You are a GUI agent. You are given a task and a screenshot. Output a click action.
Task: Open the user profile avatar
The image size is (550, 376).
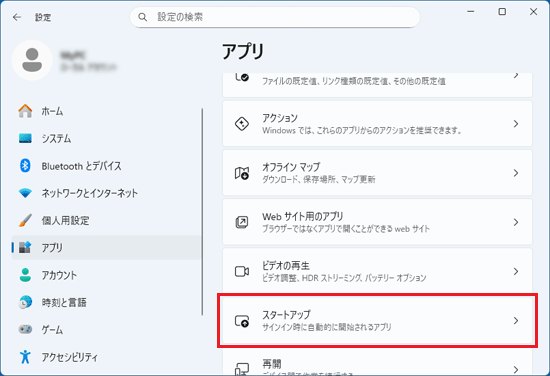pyautogui.click(x=32, y=60)
